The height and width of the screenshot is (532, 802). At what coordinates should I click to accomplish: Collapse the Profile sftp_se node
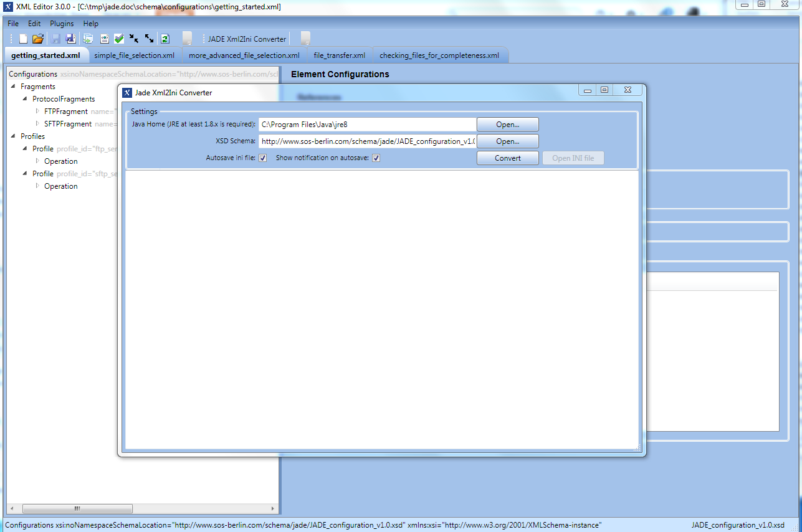pyautogui.click(x=26, y=174)
